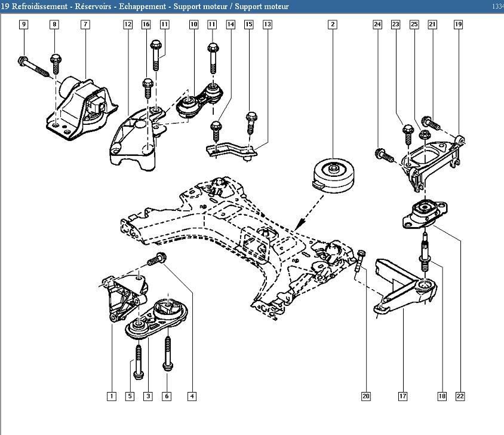Viewport: 504px width, 435px height.
Task: Select the long bolt part 9
Action: (x=33, y=67)
